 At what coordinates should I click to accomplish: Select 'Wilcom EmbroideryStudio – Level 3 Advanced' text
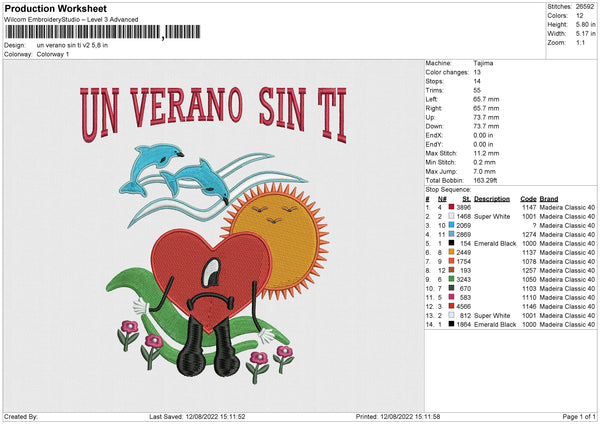[71, 20]
